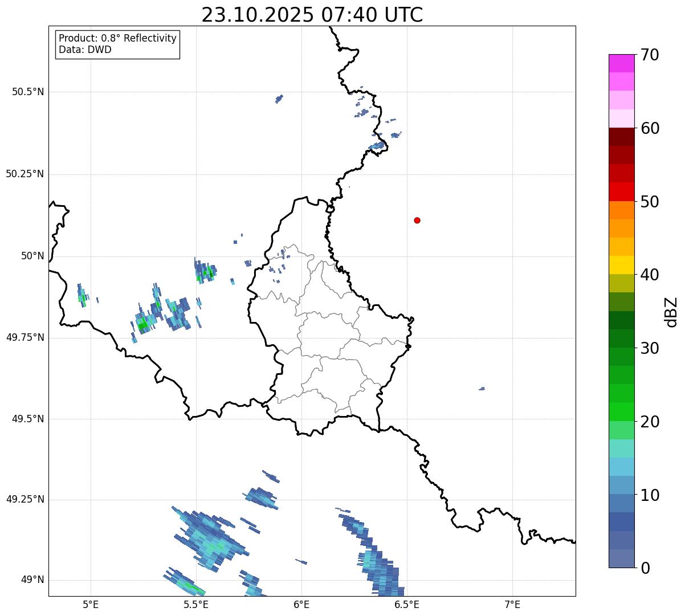Click the "Data: DWD" label
Viewport: 685px width, 616px height.
point(85,50)
